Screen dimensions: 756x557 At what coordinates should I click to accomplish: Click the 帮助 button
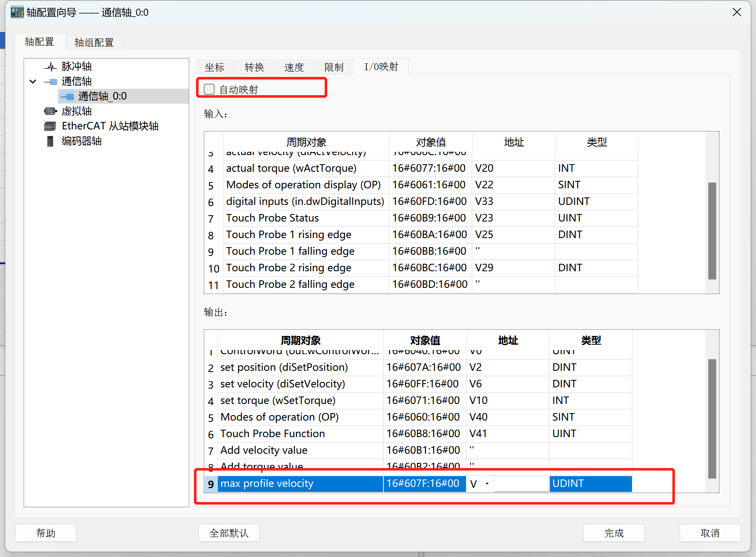[x=46, y=533]
